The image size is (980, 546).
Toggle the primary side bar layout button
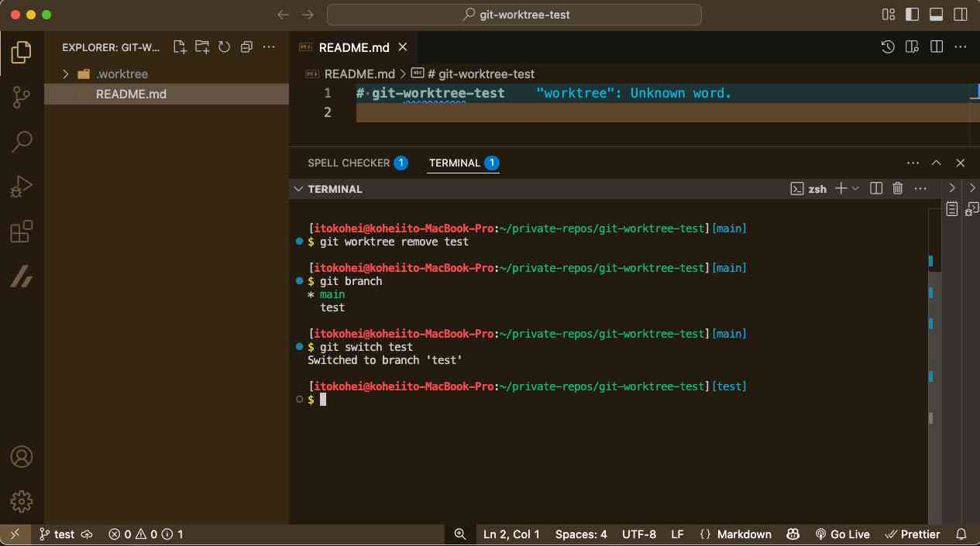tap(913, 15)
